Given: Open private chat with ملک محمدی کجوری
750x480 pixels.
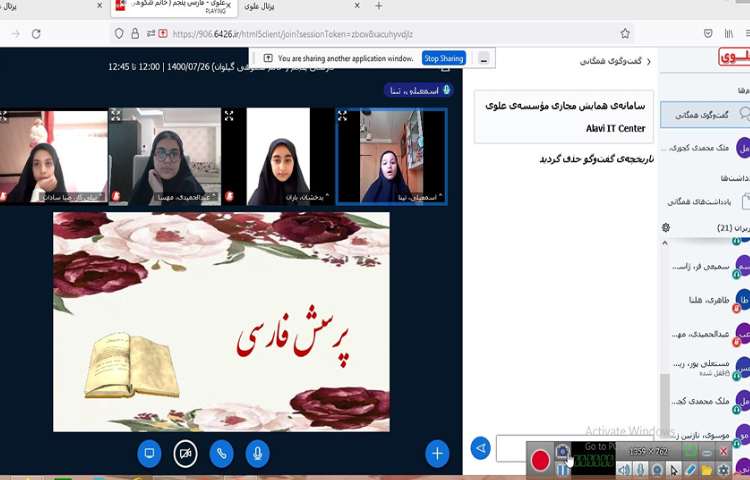Looking at the screenshot, I should tap(707, 148).
